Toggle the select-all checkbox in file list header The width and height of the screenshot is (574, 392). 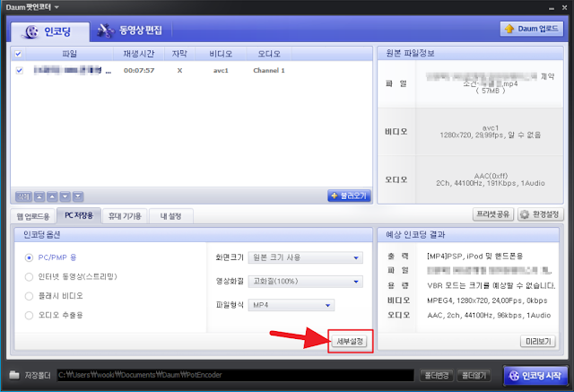tap(18, 54)
